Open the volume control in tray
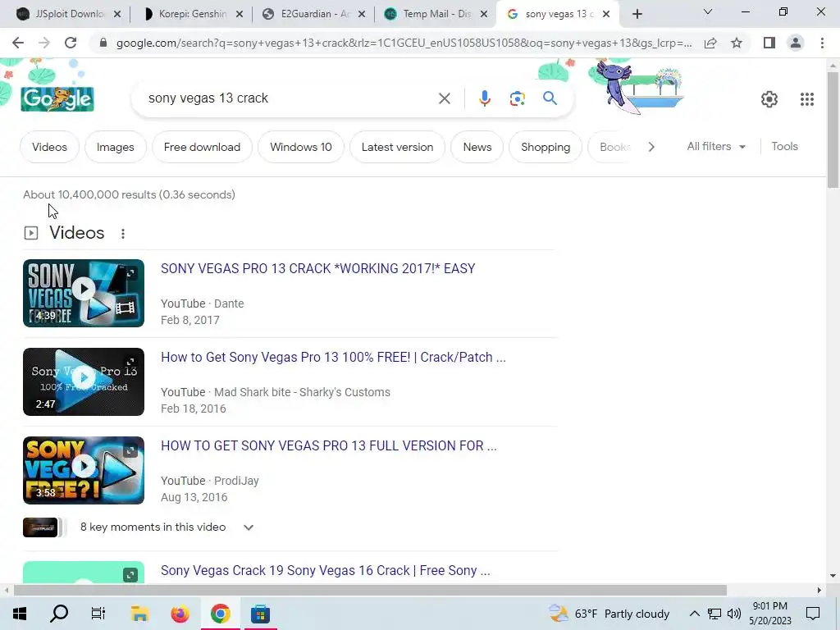The height and width of the screenshot is (630, 840). pos(734,614)
